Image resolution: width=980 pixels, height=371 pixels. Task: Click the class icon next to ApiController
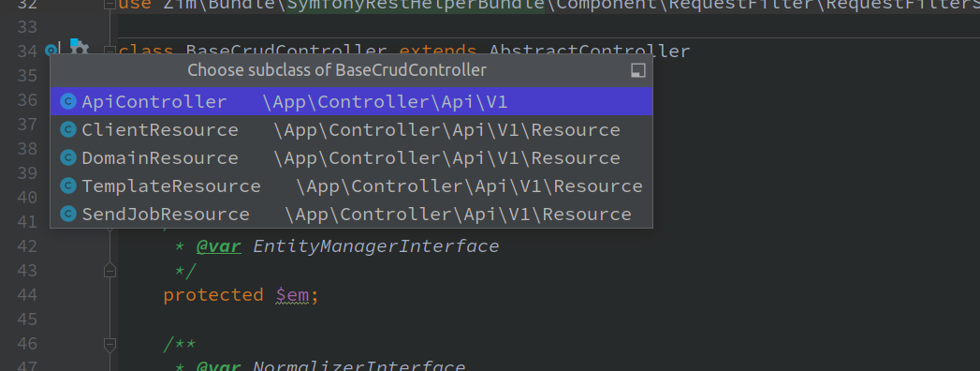coord(68,101)
